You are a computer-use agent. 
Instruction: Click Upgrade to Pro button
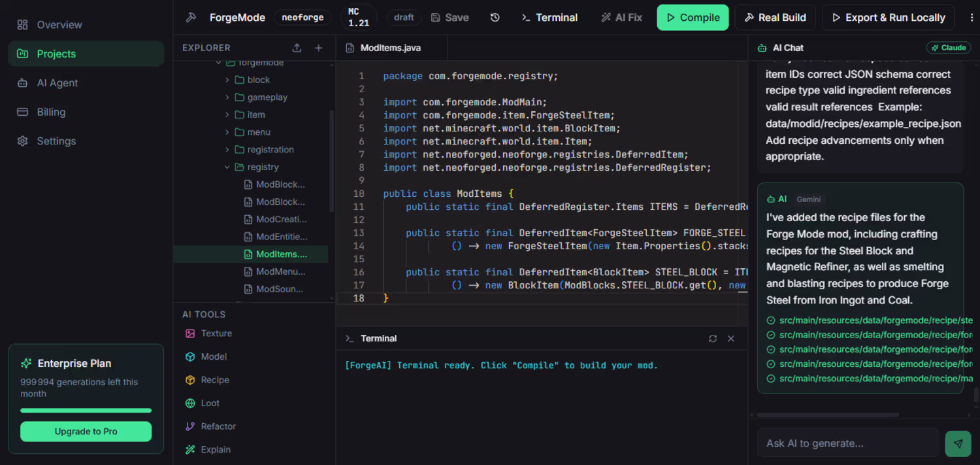(x=86, y=432)
